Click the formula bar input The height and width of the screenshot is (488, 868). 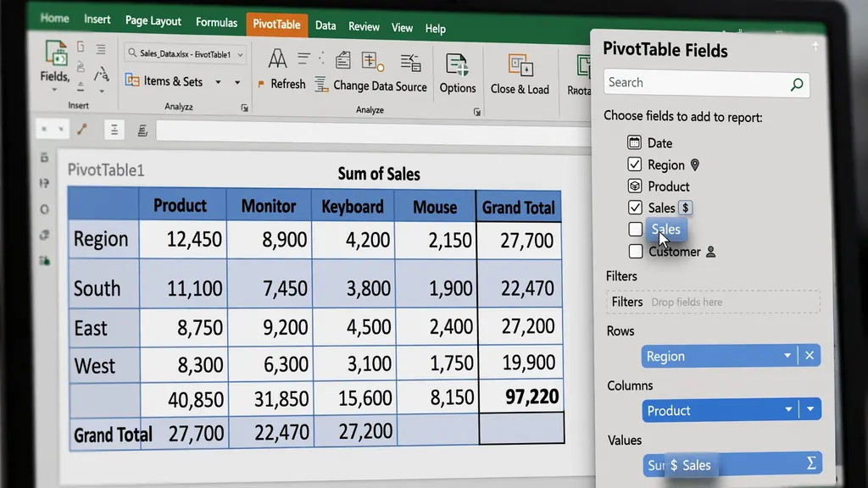pos(374,131)
